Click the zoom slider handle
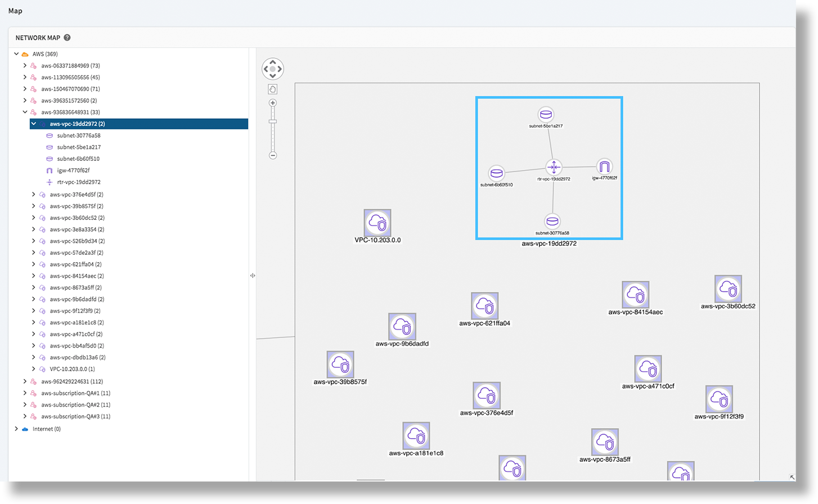 click(x=273, y=121)
